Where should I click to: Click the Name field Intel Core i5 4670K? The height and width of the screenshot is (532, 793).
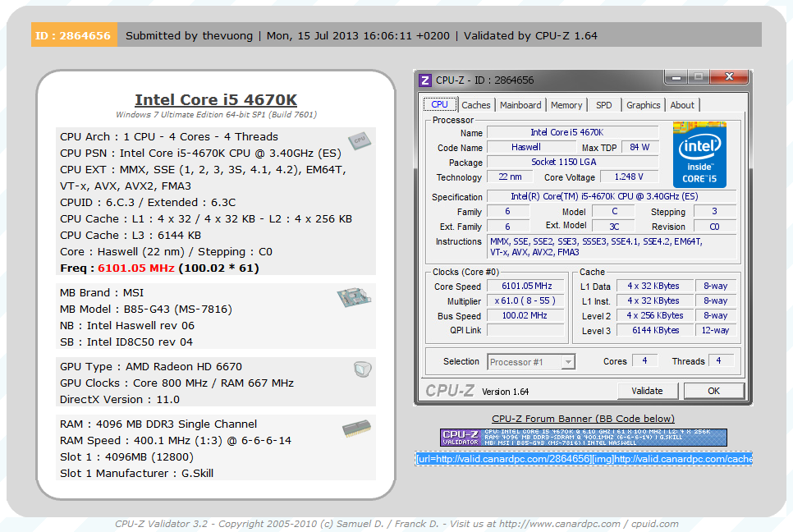[572, 132]
